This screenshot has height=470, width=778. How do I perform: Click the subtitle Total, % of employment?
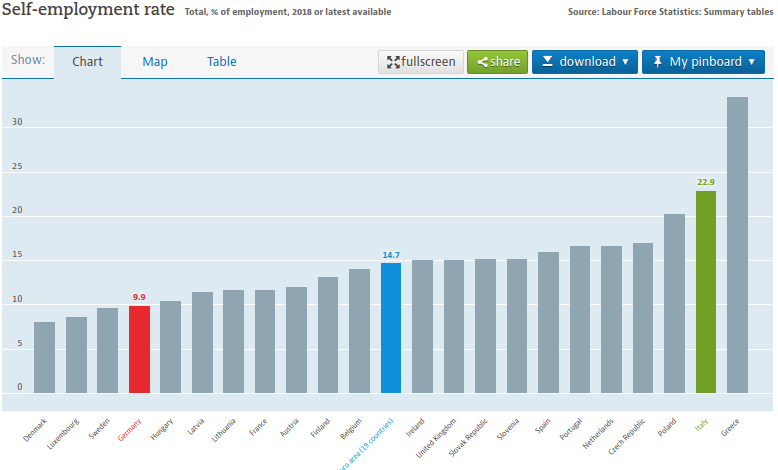tap(288, 12)
